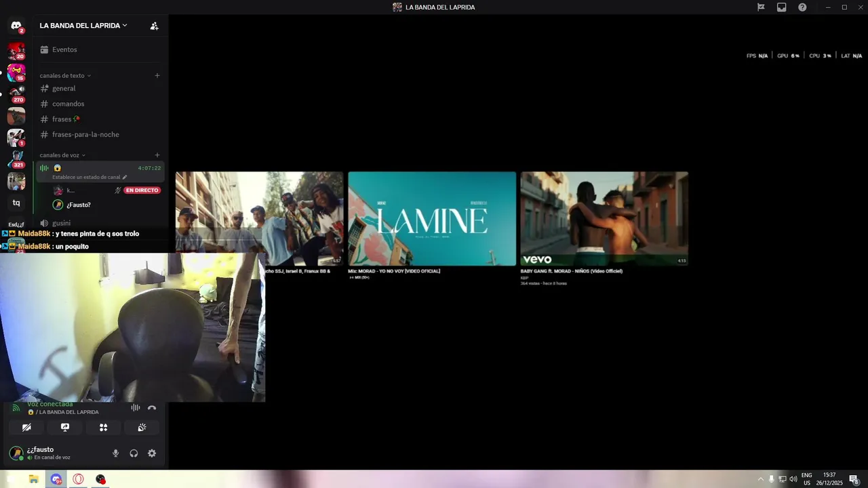The width and height of the screenshot is (868, 488).
Task: Open File Explorer from taskbar
Action: click(x=34, y=479)
